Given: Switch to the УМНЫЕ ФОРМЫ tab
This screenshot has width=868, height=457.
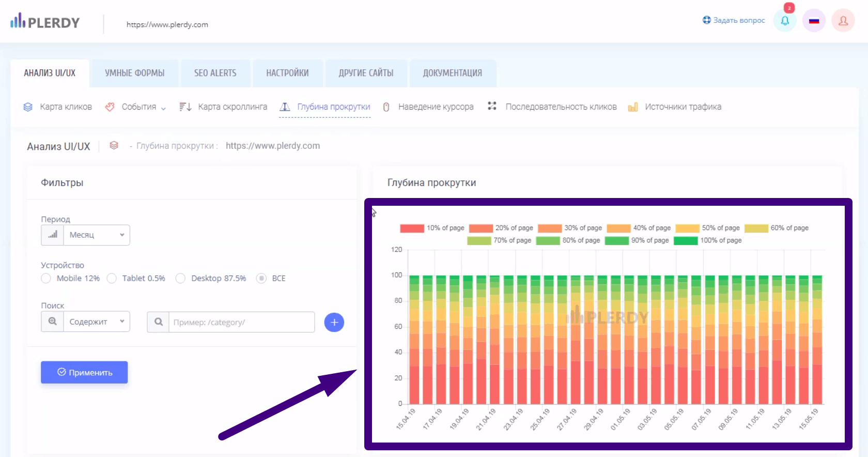Looking at the screenshot, I should point(134,73).
